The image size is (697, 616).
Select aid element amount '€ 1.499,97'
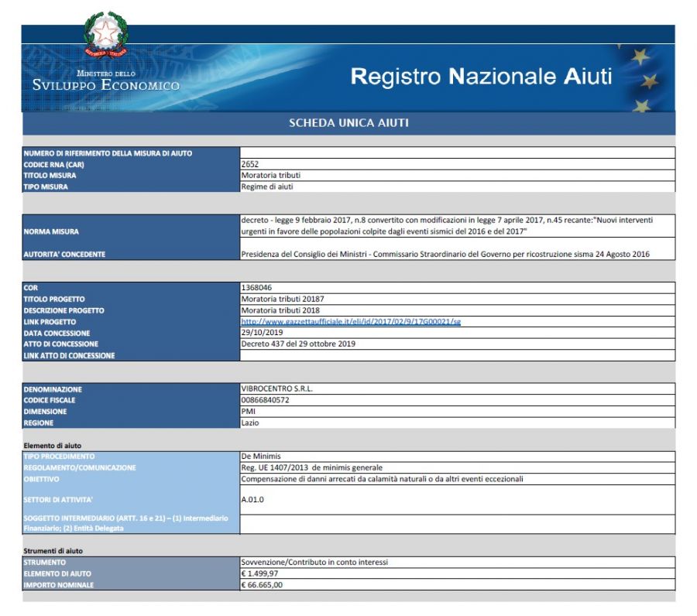(x=259, y=573)
